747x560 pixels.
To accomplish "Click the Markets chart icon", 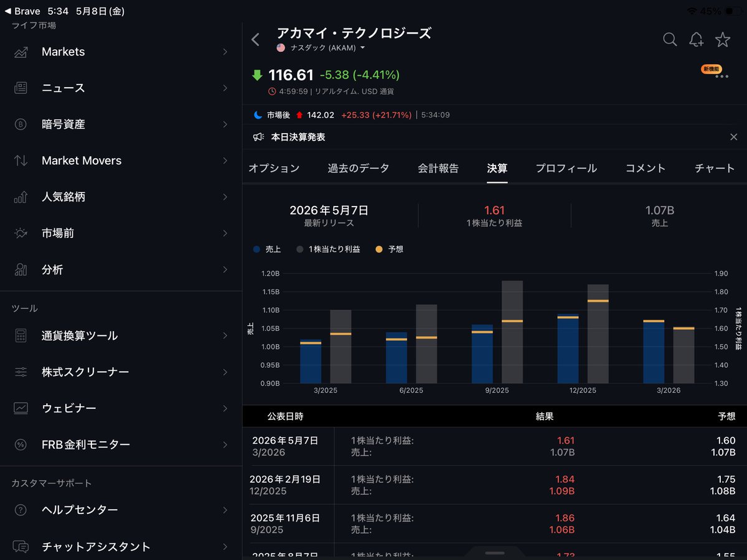I will [21, 52].
